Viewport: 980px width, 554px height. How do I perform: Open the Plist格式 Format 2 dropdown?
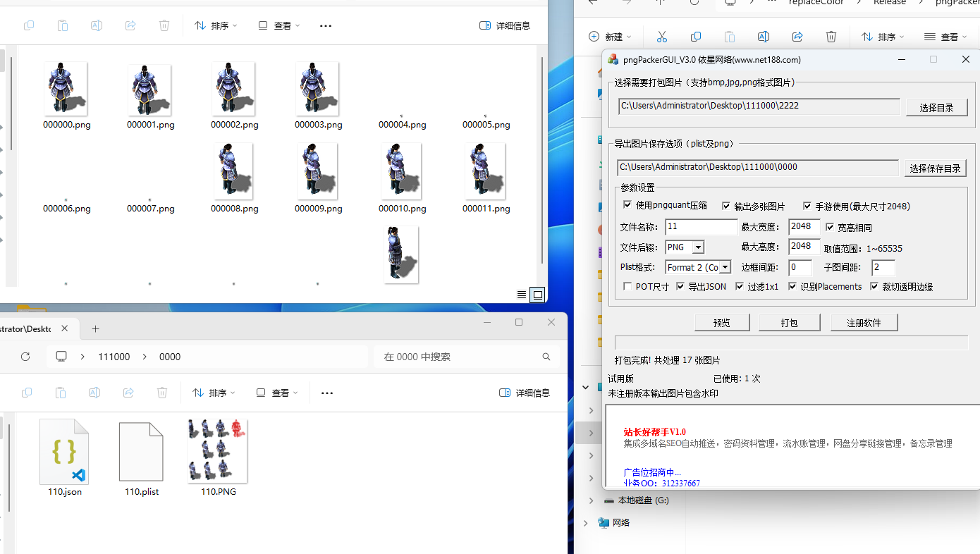[x=725, y=267]
